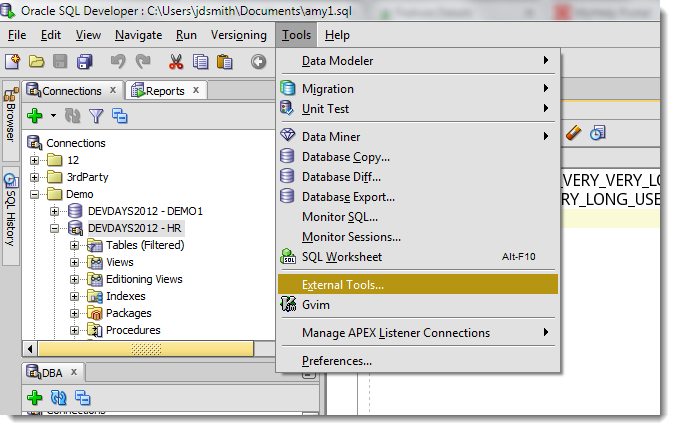Expand the Procedures node
This screenshot has height=430, width=675.
pyautogui.click(x=74, y=331)
